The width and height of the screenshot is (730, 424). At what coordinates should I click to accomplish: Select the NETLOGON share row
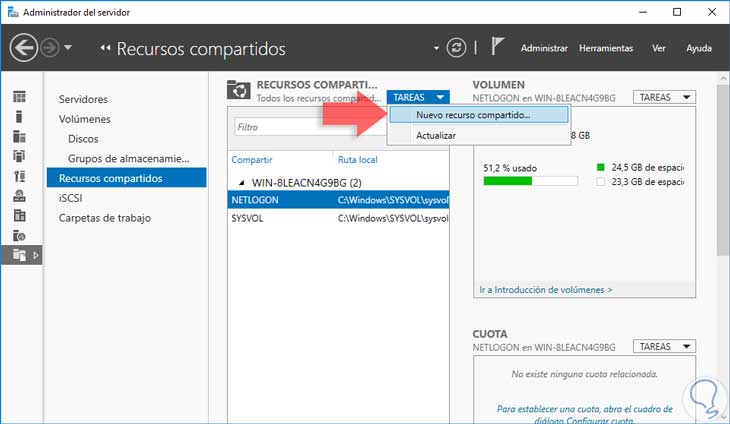tap(338, 200)
